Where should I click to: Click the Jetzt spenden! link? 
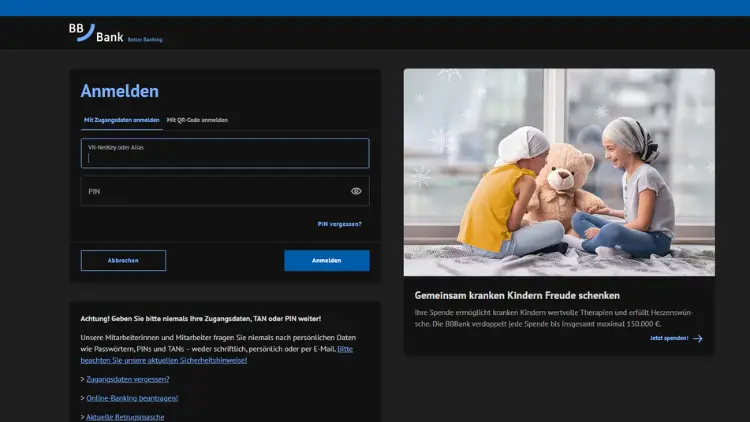(669, 338)
